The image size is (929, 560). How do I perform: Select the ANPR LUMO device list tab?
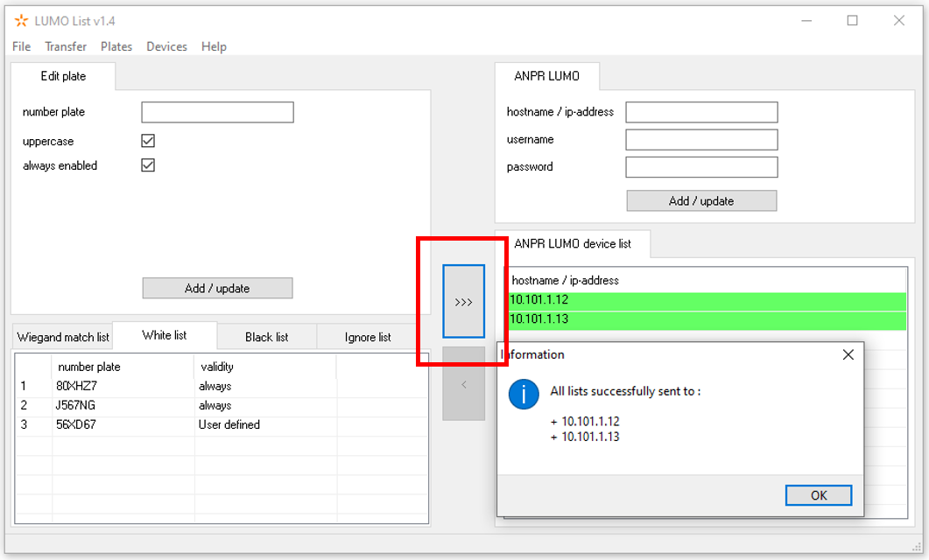click(x=573, y=244)
